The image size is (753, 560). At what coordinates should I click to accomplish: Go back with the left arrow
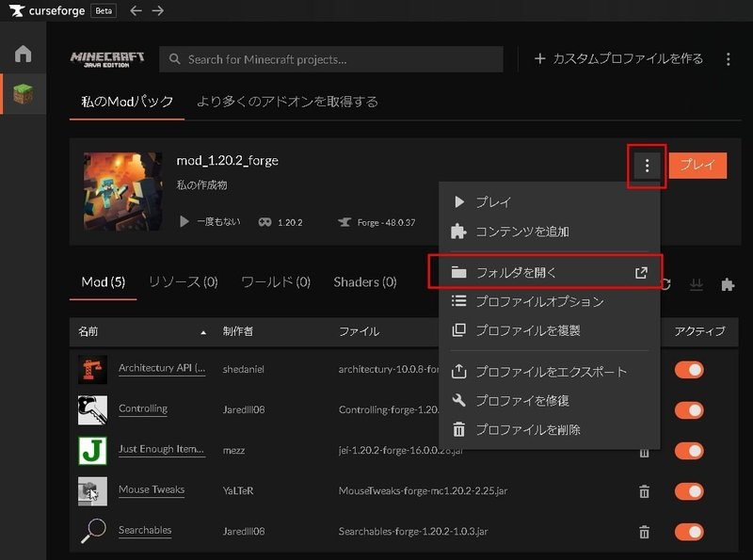click(x=136, y=10)
